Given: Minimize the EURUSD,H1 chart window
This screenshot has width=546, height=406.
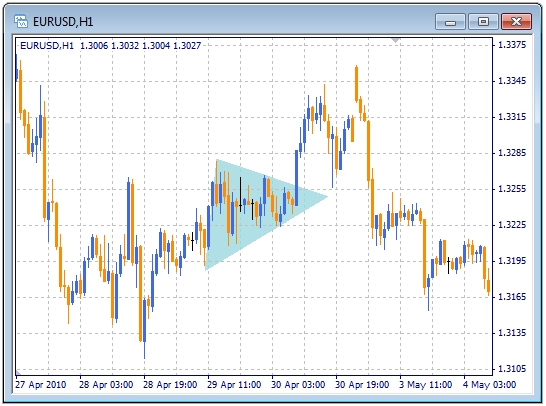Looking at the screenshot, I should click(450, 22).
